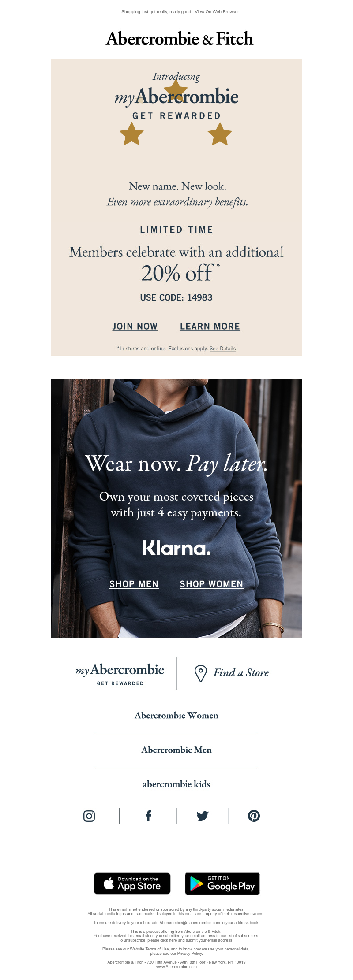
Task: Tap the Get it on Google Play badge
Action: click(222, 883)
